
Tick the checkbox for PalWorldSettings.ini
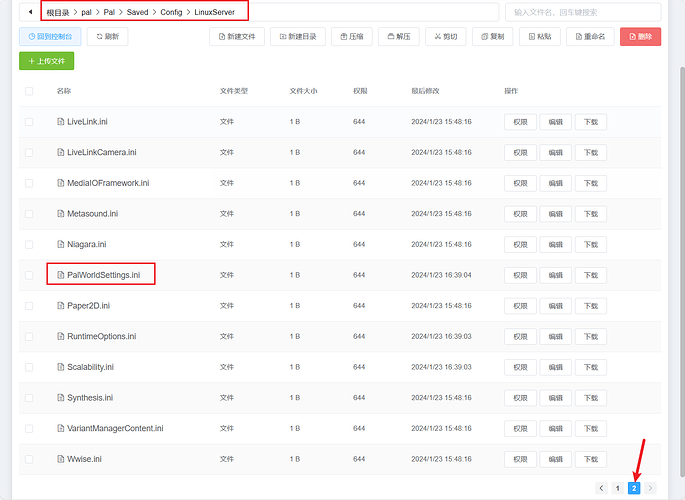coord(29,275)
